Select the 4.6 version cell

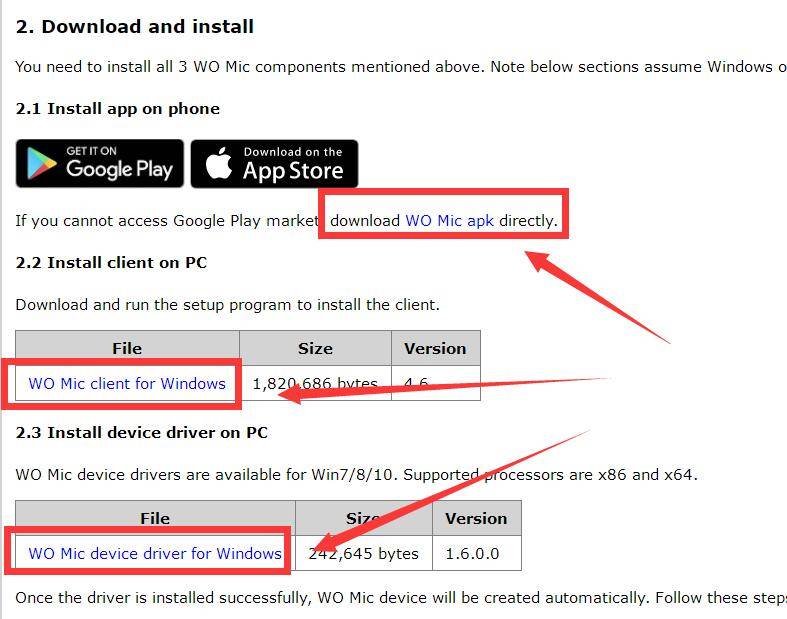click(436, 383)
